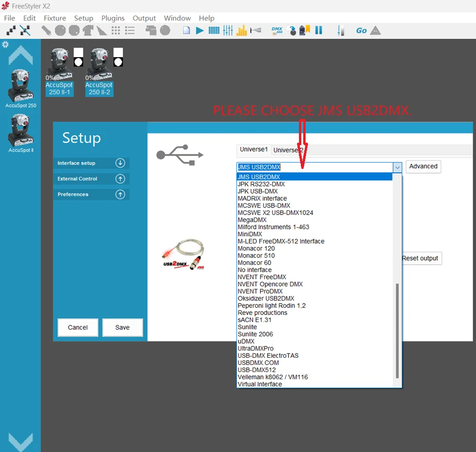Click the deselect all fixtures toolbar icon

25,30
